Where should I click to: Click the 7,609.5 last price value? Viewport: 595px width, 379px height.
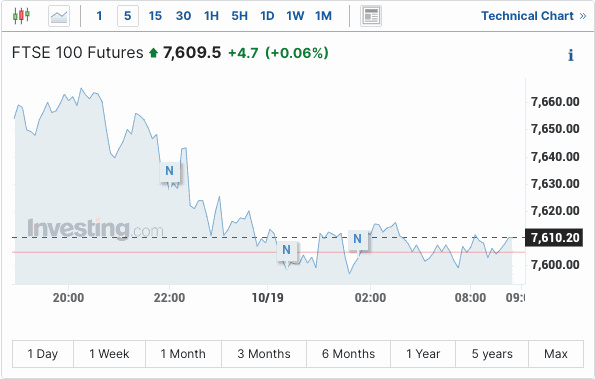point(192,53)
